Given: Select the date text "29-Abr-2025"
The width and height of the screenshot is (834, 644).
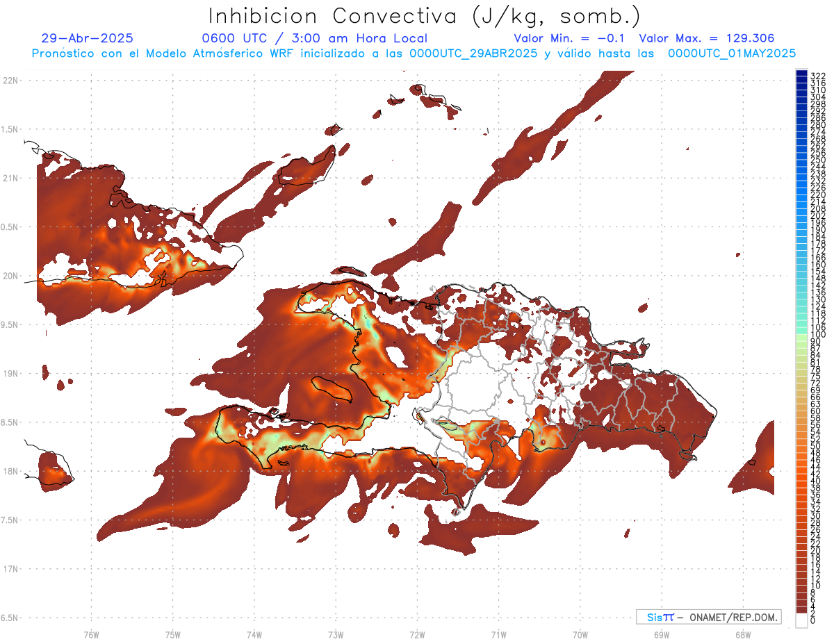Looking at the screenshot, I should click(x=87, y=38).
